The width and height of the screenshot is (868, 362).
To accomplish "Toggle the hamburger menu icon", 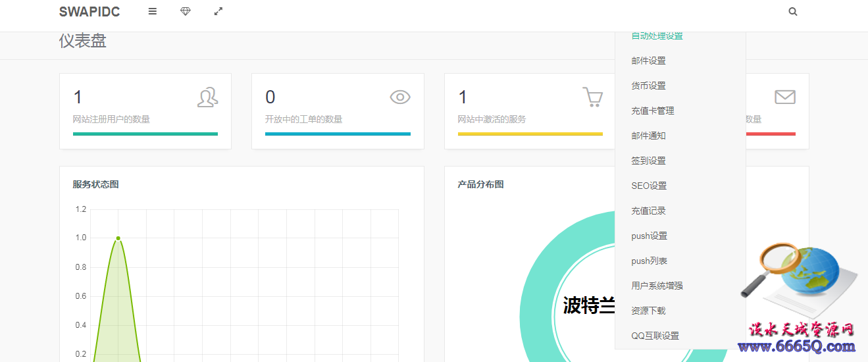I will click(x=153, y=11).
